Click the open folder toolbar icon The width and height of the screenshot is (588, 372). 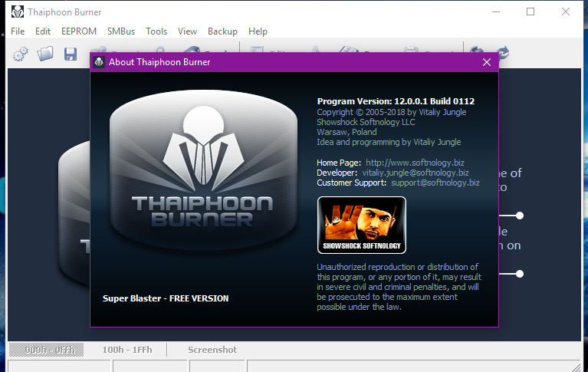click(x=45, y=54)
